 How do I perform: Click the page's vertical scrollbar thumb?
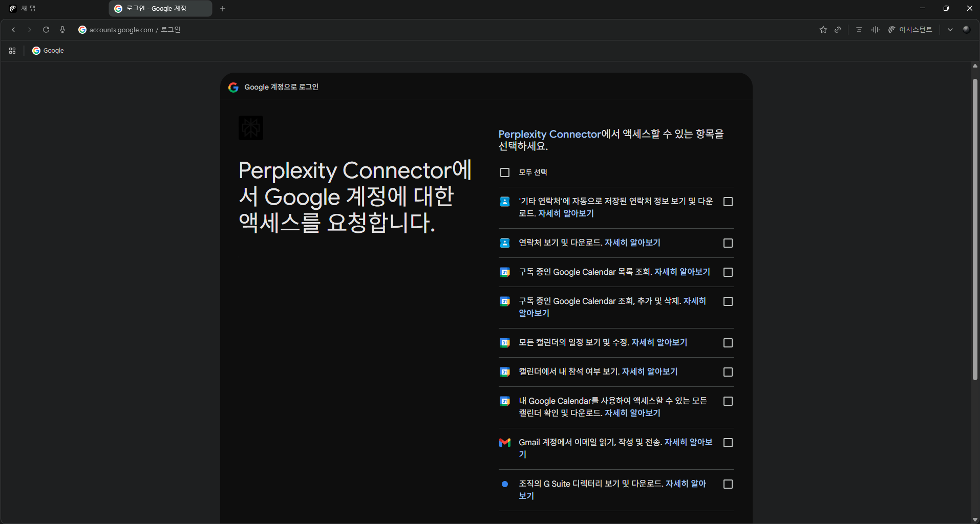click(x=975, y=229)
